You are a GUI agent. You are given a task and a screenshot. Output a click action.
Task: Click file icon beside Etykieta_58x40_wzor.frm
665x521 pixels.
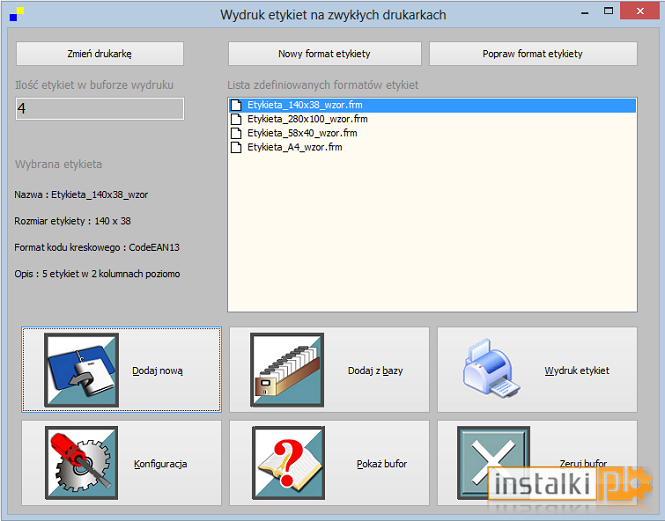[236, 133]
